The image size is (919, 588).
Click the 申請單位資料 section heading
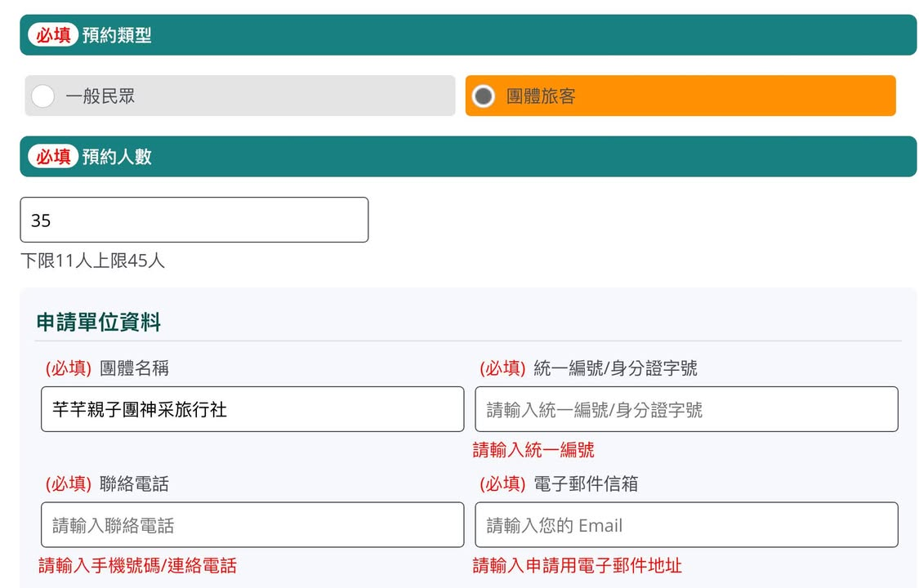(98, 323)
